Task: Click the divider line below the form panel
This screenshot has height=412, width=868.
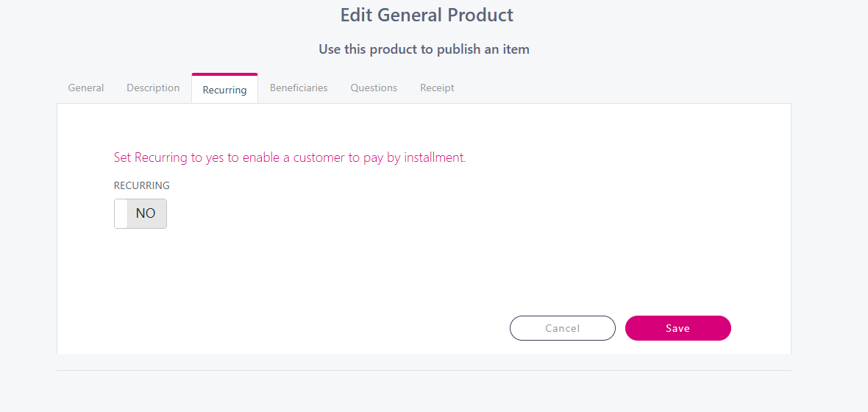Action: [x=424, y=370]
